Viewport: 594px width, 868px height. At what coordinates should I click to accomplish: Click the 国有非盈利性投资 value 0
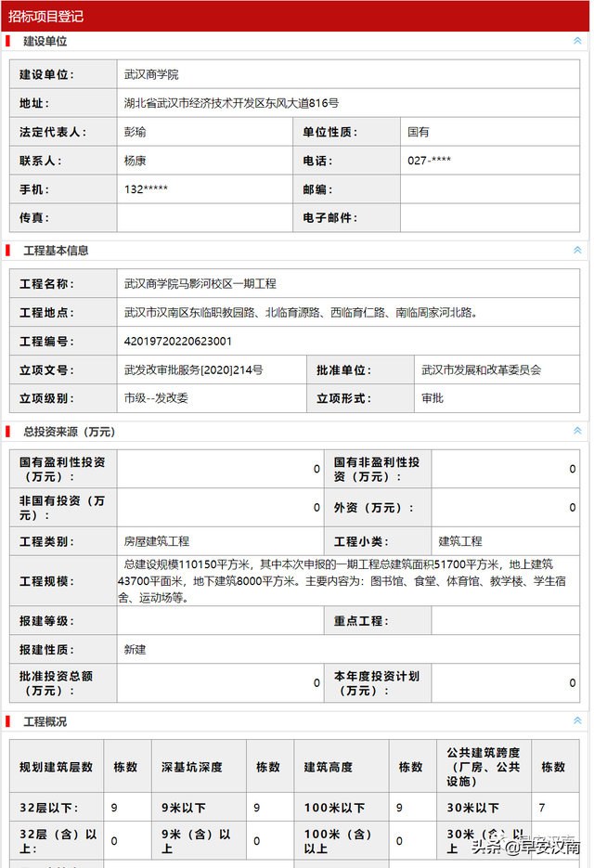573,469
